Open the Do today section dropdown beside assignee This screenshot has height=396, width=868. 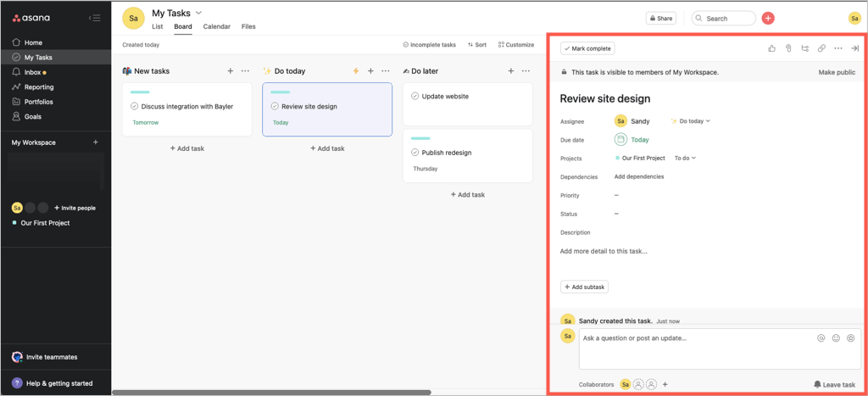(x=691, y=121)
